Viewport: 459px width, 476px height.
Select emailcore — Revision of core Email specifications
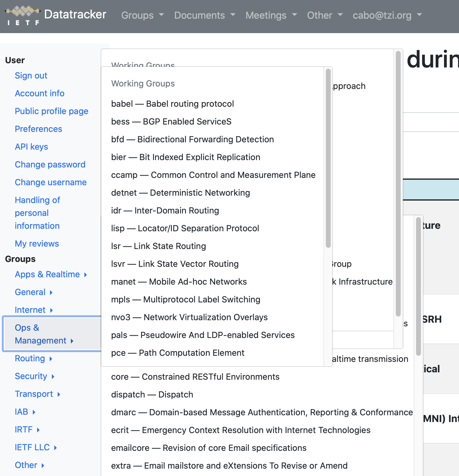point(209,448)
